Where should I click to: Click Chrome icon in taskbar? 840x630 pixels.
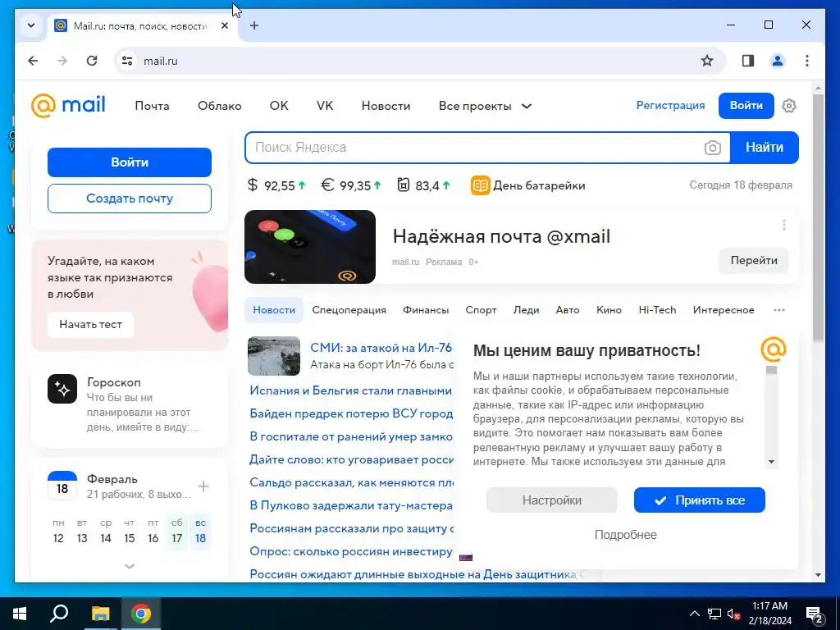point(141,614)
